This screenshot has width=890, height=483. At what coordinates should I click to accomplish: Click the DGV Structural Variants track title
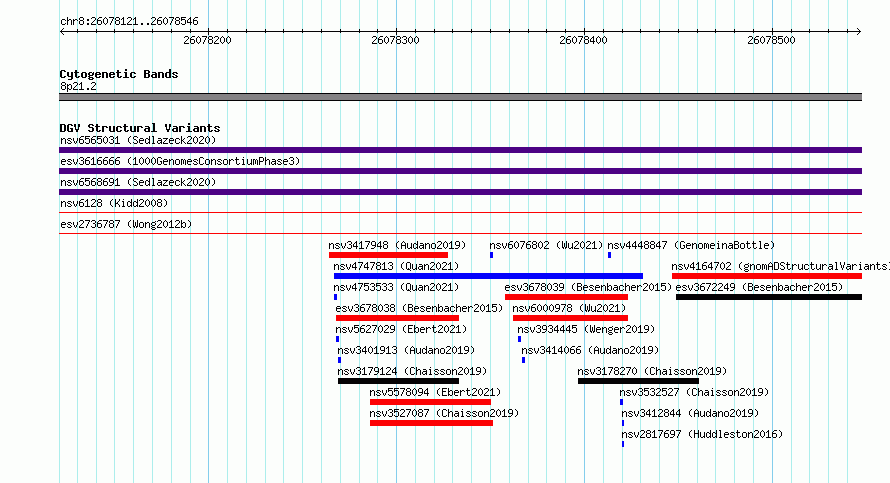(140, 128)
